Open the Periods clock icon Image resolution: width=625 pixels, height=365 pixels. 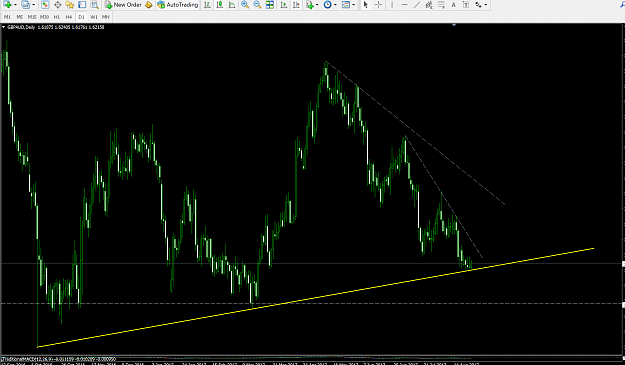click(328, 4)
